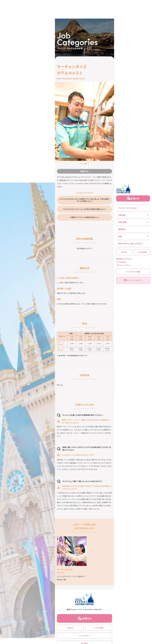Click the login arrow icon on マイページへログイン
152x644 pixels.
pos(125,280)
